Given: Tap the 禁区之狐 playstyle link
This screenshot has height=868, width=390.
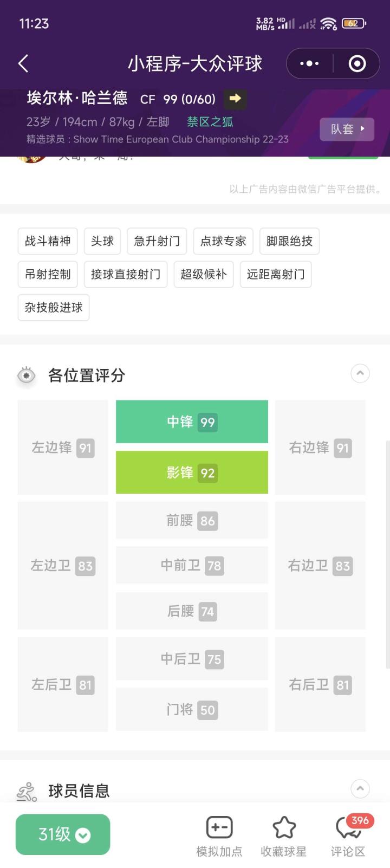Looking at the screenshot, I should click(210, 122).
